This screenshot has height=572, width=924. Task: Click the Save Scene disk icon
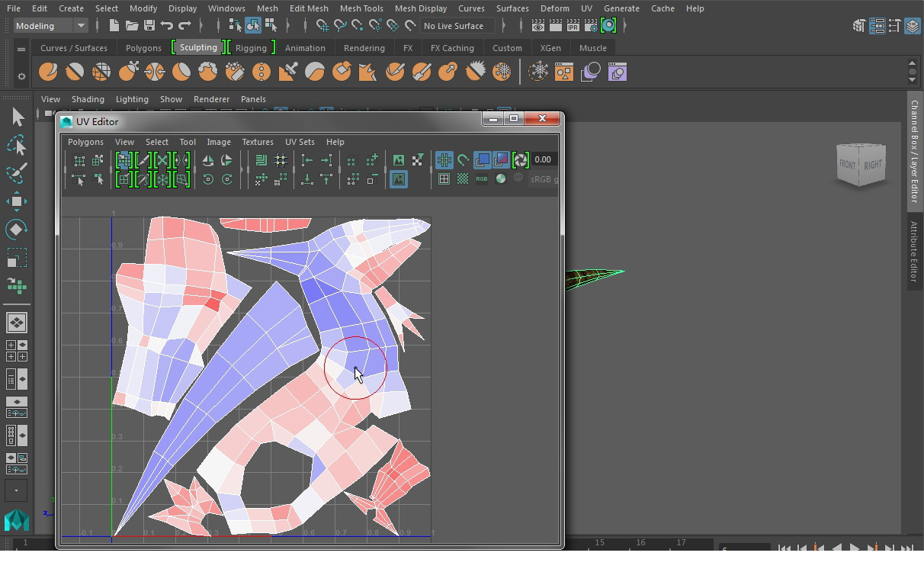(x=149, y=26)
